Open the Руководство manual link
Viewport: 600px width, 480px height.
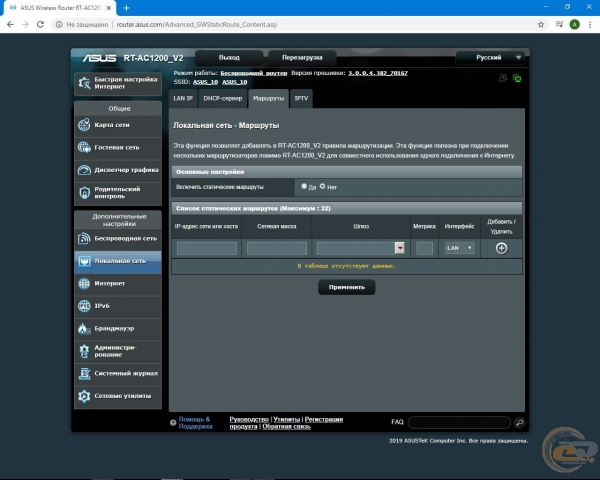[249, 420]
